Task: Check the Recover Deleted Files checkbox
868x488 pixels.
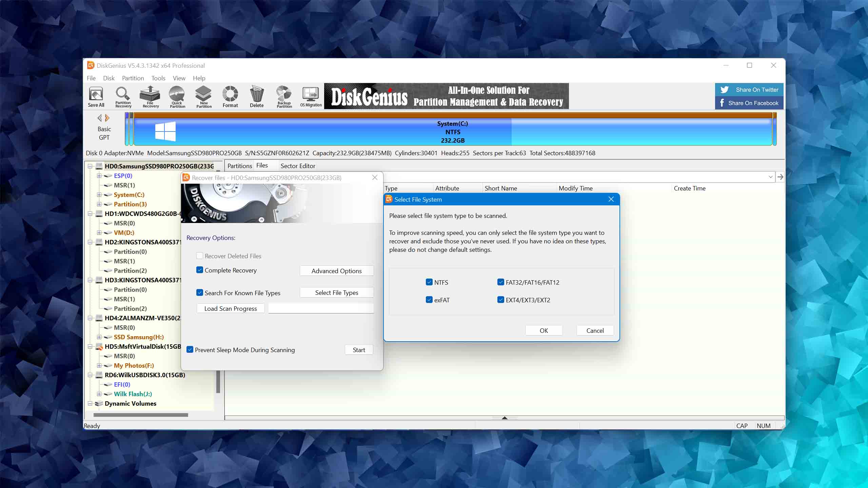Action: 200,256
